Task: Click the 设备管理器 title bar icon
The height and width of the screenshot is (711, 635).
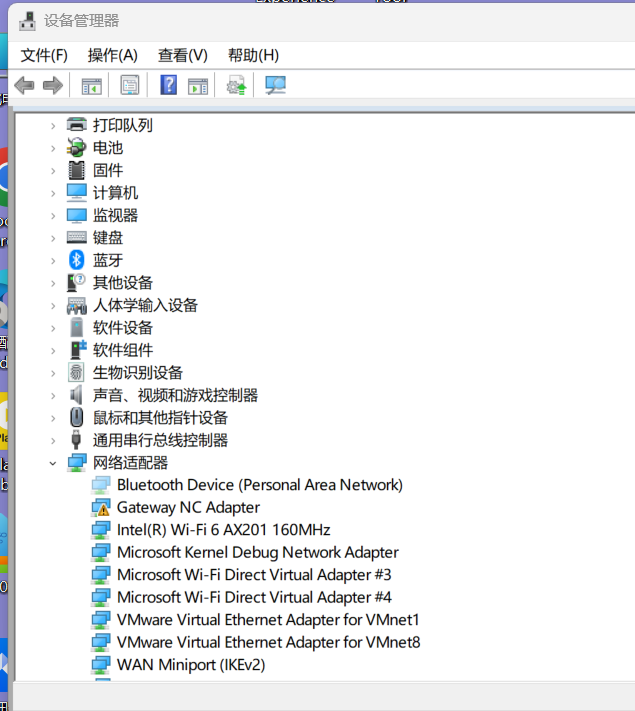Action: pos(27,21)
